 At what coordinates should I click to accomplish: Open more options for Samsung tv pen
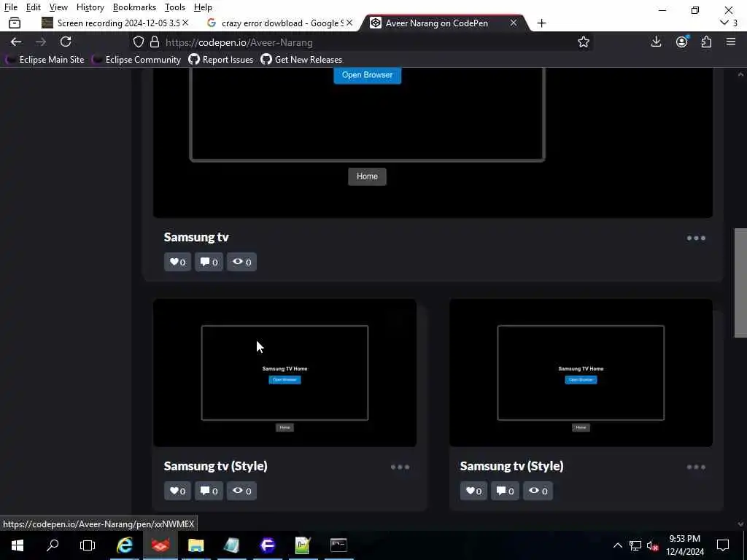(x=696, y=238)
